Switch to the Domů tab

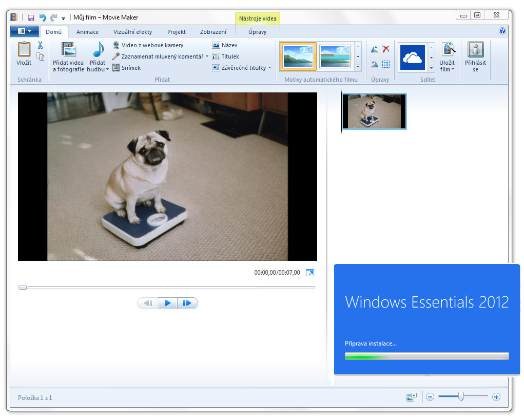click(54, 32)
